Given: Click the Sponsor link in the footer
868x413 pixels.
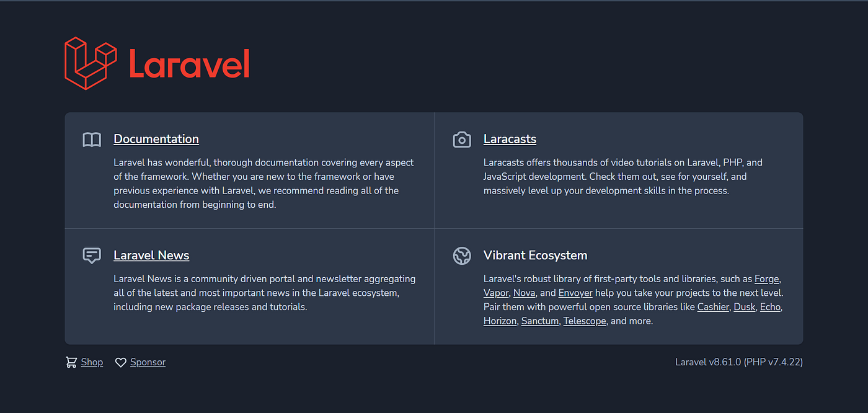Looking at the screenshot, I should pyautogui.click(x=148, y=362).
